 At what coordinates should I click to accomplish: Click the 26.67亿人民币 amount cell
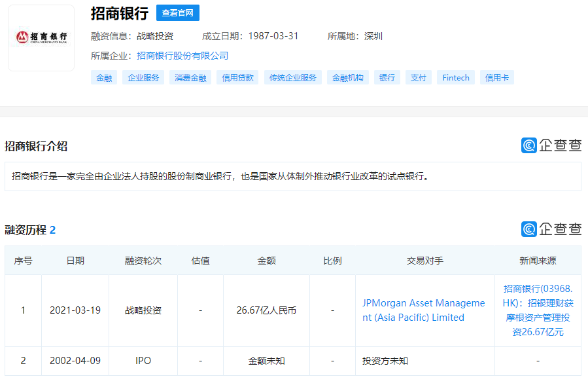click(x=267, y=310)
